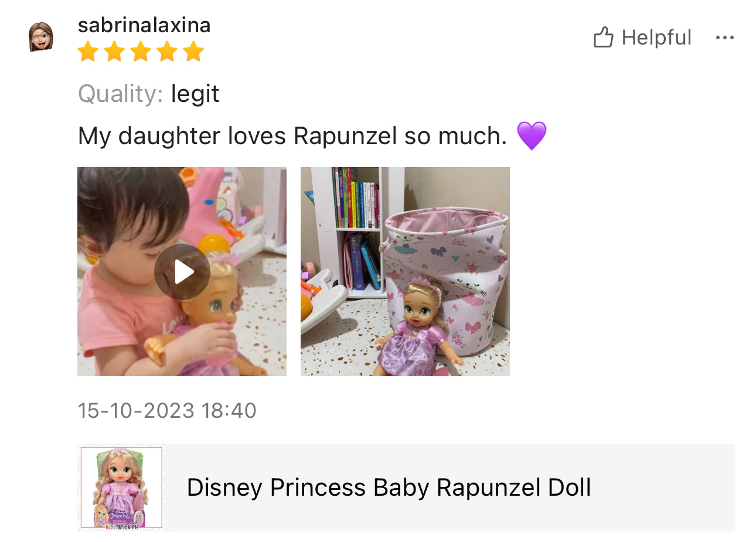The width and height of the screenshot is (756, 542).
Task: Click the review timestamp 15-10-2023 18:40
Action: (167, 411)
